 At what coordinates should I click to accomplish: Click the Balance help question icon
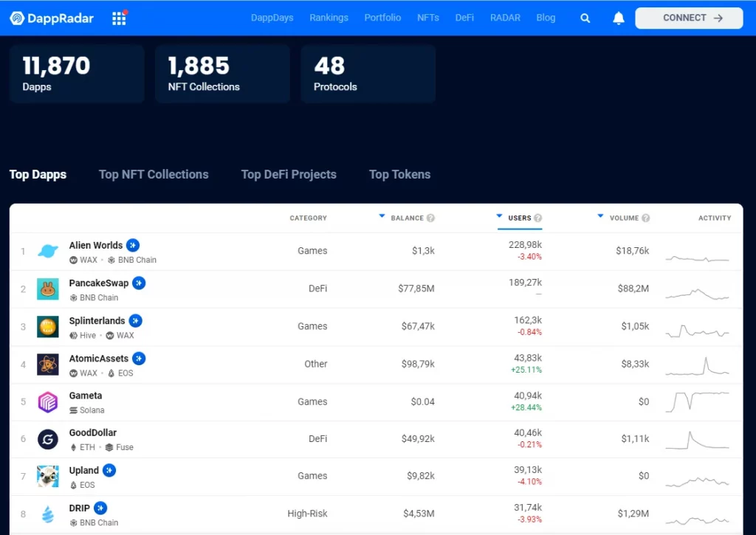(430, 218)
